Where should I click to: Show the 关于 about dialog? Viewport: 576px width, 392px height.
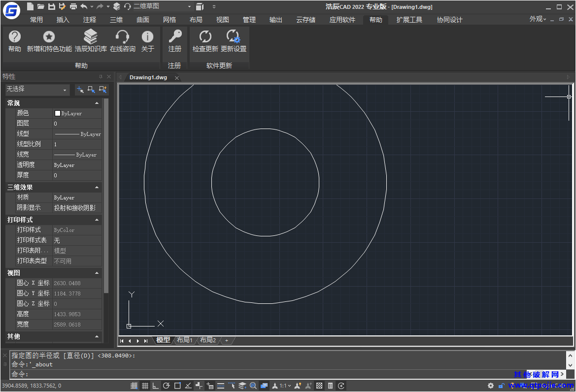coord(148,41)
